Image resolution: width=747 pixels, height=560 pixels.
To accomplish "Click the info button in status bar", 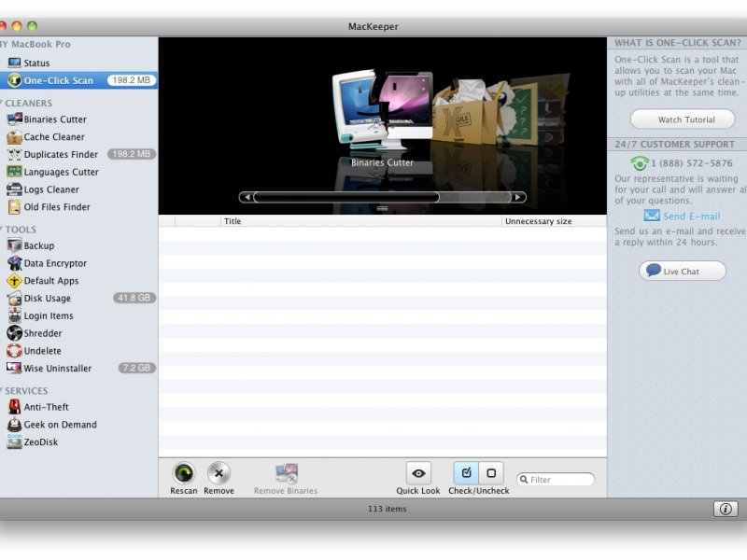I will (726, 509).
